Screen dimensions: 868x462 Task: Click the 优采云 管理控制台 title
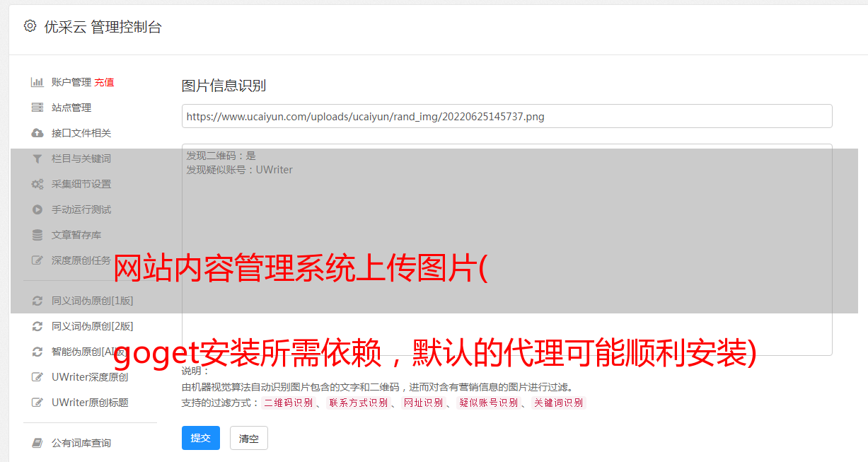point(103,27)
